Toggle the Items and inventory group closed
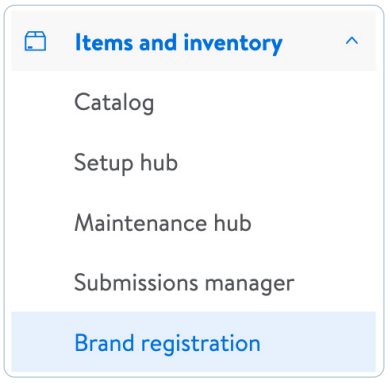Image resolution: width=390 pixels, height=383 pixels. click(x=352, y=41)
